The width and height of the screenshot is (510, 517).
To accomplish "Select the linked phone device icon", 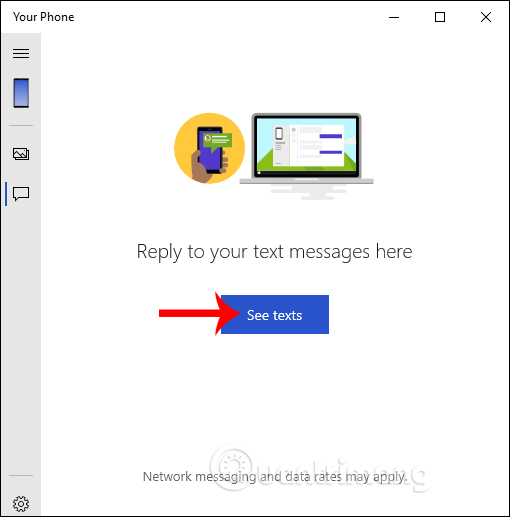I will (21, 93).
